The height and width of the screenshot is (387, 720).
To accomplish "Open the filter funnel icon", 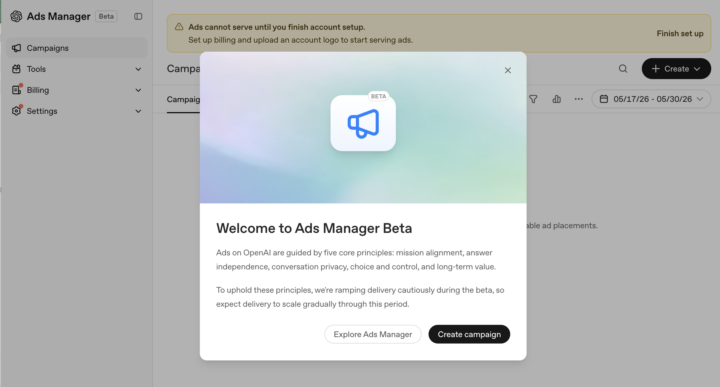I will tap(533, 99).
